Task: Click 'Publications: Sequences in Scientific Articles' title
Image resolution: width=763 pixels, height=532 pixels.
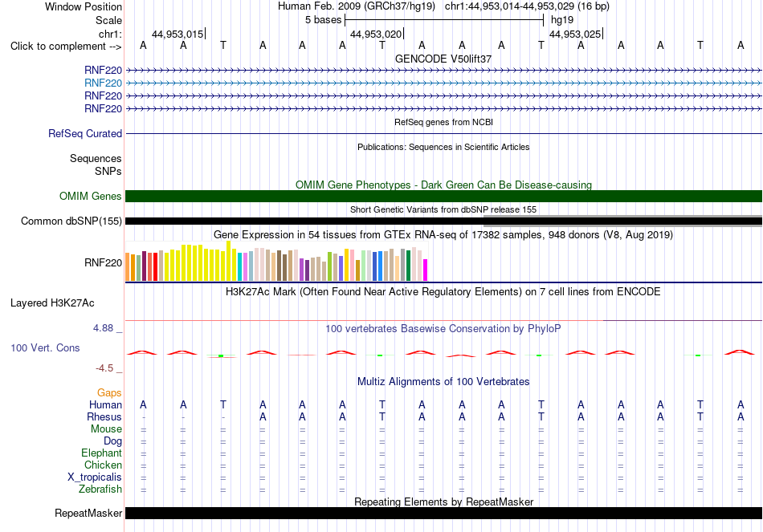Action: point(443,147)
